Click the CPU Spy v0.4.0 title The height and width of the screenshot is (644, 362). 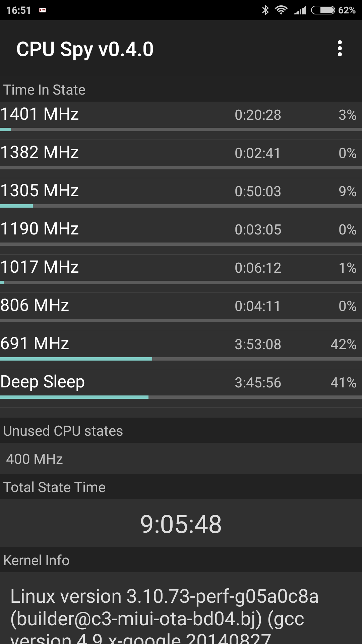coord(85,49)
